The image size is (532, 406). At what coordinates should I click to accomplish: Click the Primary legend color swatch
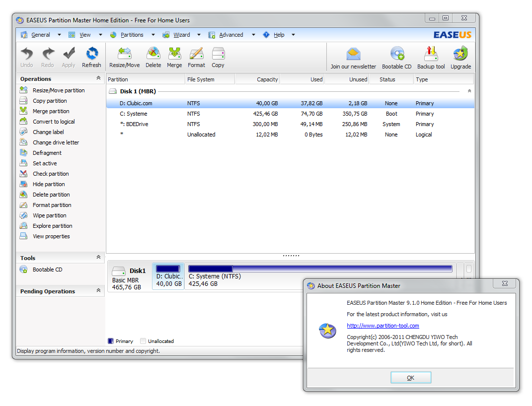tap(111, 341)
